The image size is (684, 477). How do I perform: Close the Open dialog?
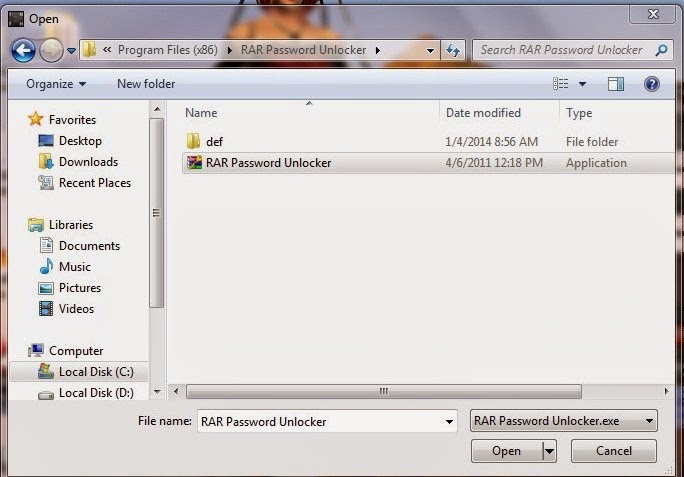coord(653,14)
